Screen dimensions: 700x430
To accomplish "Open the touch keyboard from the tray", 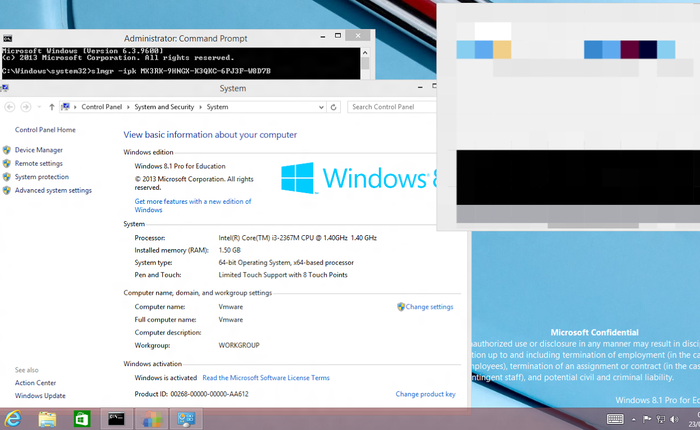I will (615, 419).
